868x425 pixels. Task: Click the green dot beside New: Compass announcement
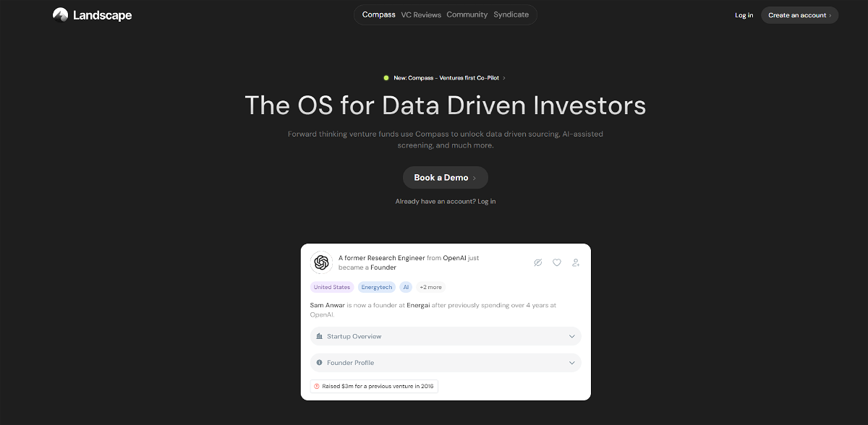click(x=386, y=78)
